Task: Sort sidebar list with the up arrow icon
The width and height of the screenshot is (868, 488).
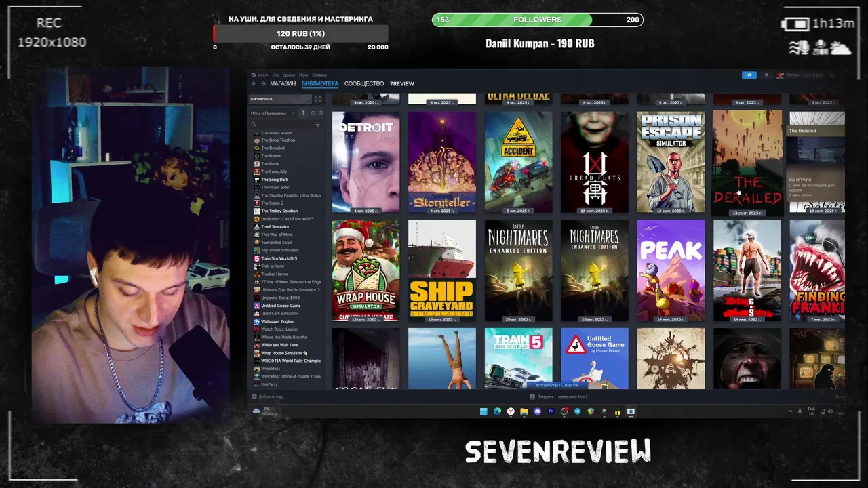Action: [x=303, y=113]
